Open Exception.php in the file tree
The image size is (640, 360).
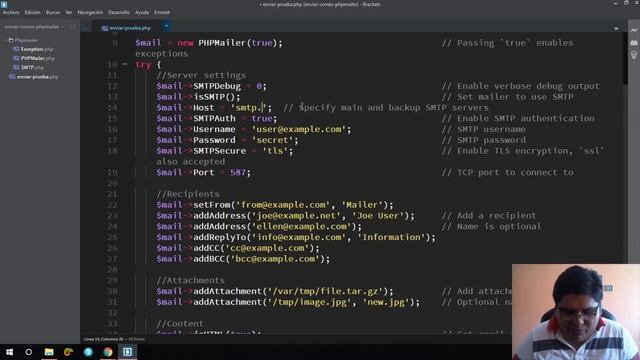pos(37,49)
